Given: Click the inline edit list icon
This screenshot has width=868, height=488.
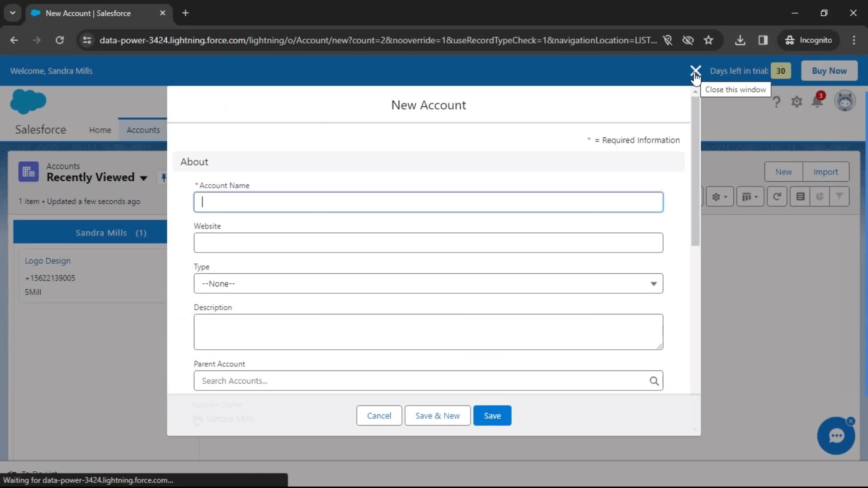Looking at the screenshot, I should pyautogui.click(x=800, y=197).
